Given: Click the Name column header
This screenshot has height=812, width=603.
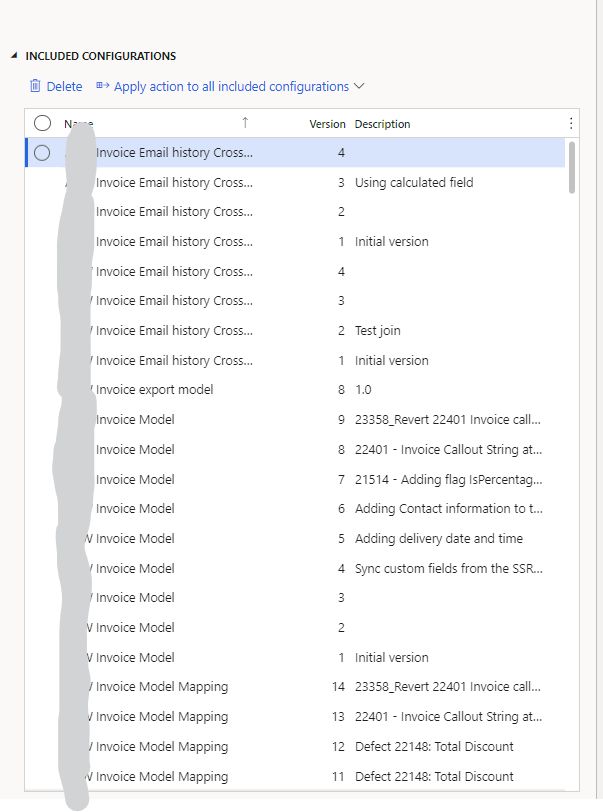Looking at the screenshot, I should (80, 124).
